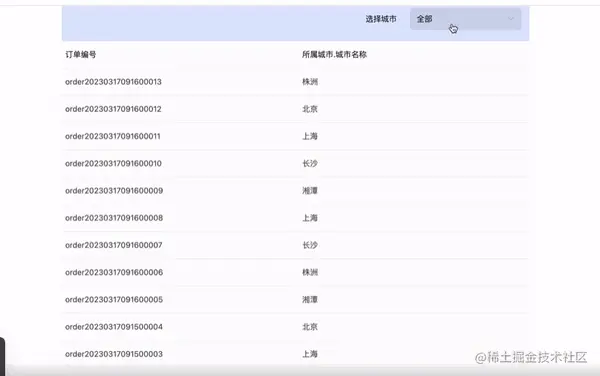Click 湘潭 in the order ending 0009 row

310,190
